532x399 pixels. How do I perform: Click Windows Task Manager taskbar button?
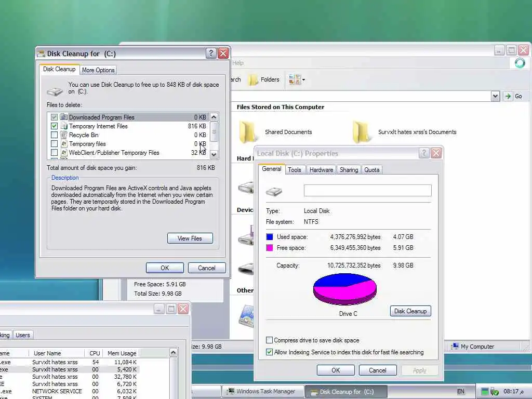click(262, 392)
